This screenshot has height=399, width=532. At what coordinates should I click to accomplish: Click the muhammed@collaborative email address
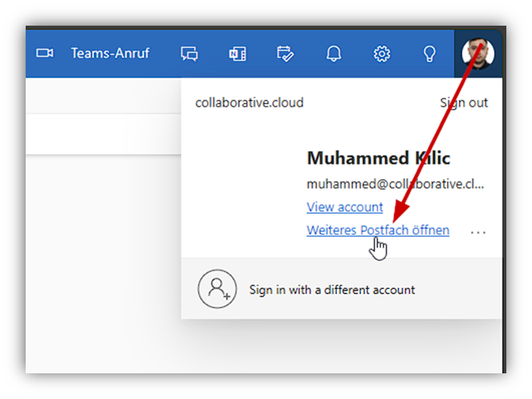tap(396, 184)
